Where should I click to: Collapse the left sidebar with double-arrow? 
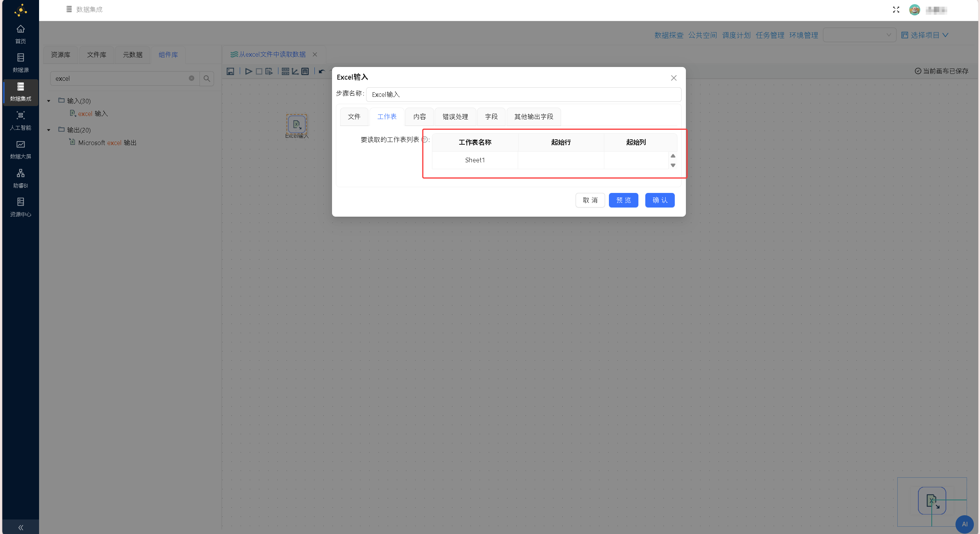pos(21,527)
